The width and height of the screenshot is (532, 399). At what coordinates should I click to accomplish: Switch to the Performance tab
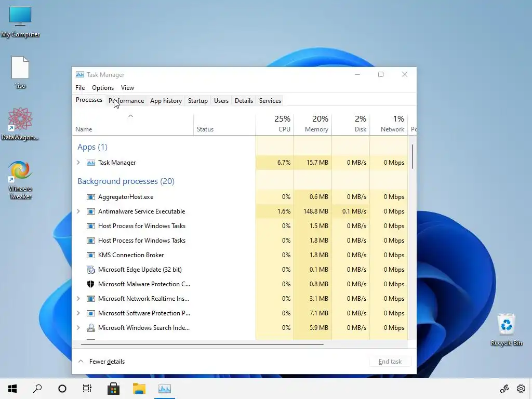[126, 101]
